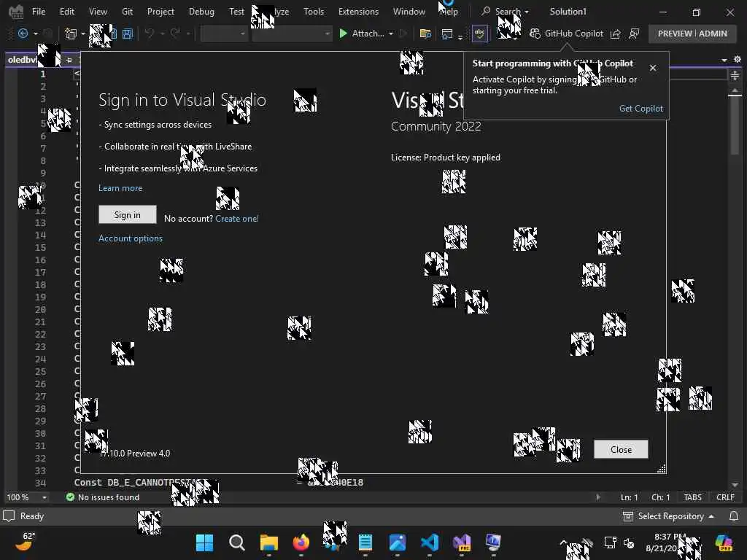
Task: Click the editor vertical scrollbar thumb
Action: tap(735, 125)
